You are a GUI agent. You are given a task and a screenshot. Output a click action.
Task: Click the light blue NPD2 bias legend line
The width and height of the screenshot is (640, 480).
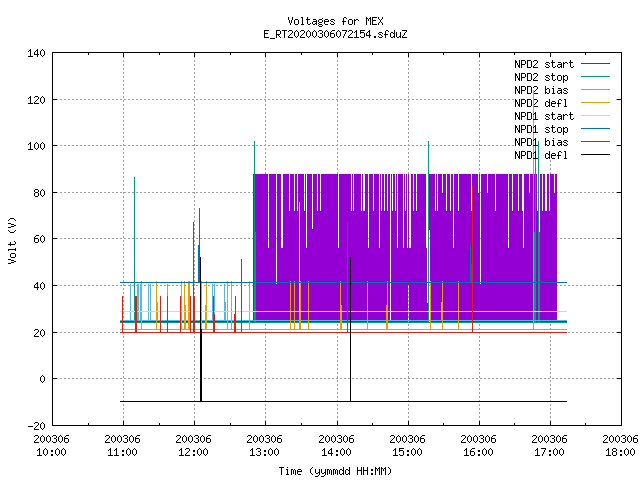tap(595, 89)
